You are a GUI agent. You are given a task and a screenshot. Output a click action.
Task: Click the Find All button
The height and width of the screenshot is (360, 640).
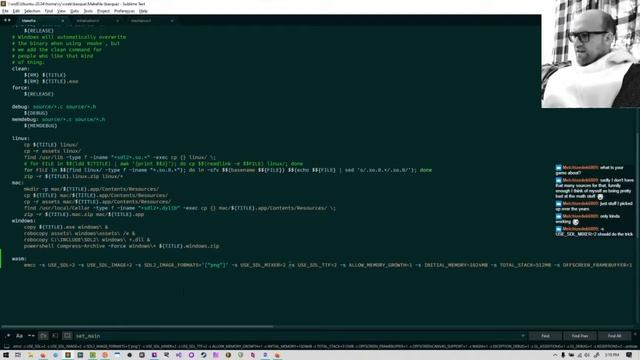tap(614, 336)
